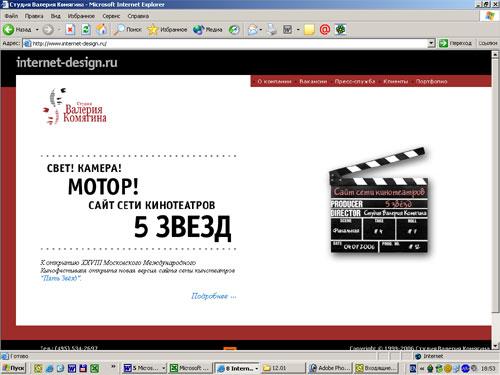This screenshot has width=500, height=375.
Task: Click the Готово status bar text
Action: [x=19, y=356]
